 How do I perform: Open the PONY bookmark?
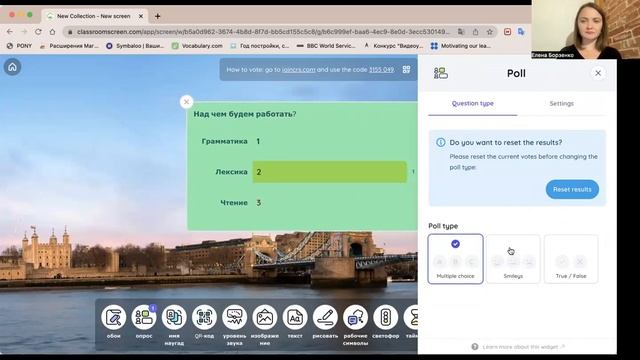[19, 46]
